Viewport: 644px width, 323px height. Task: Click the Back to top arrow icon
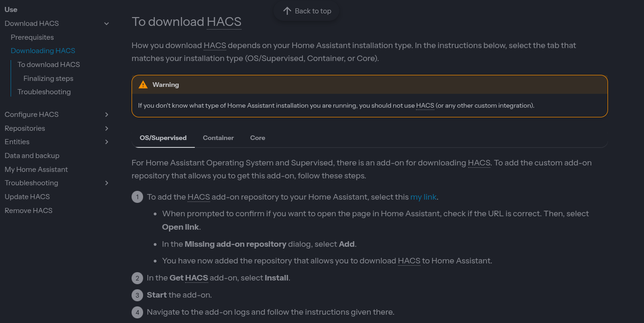(287, 11)
